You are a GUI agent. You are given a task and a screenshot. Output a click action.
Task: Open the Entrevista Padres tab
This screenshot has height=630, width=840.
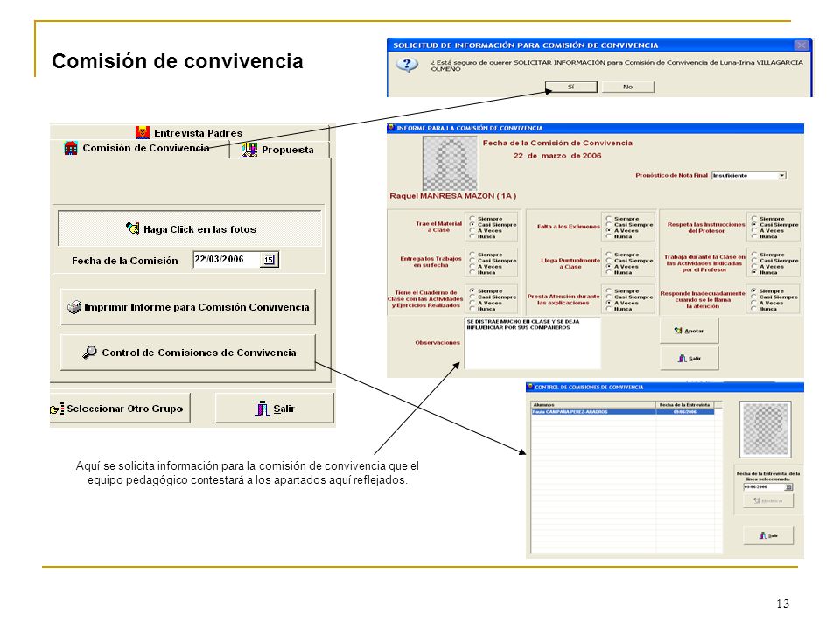[189, 132]
